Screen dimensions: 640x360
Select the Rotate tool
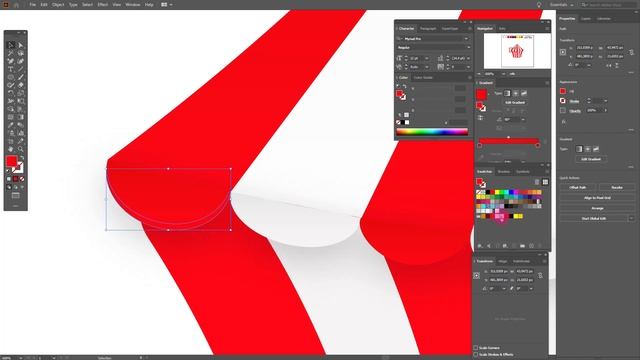pos(11,93)
